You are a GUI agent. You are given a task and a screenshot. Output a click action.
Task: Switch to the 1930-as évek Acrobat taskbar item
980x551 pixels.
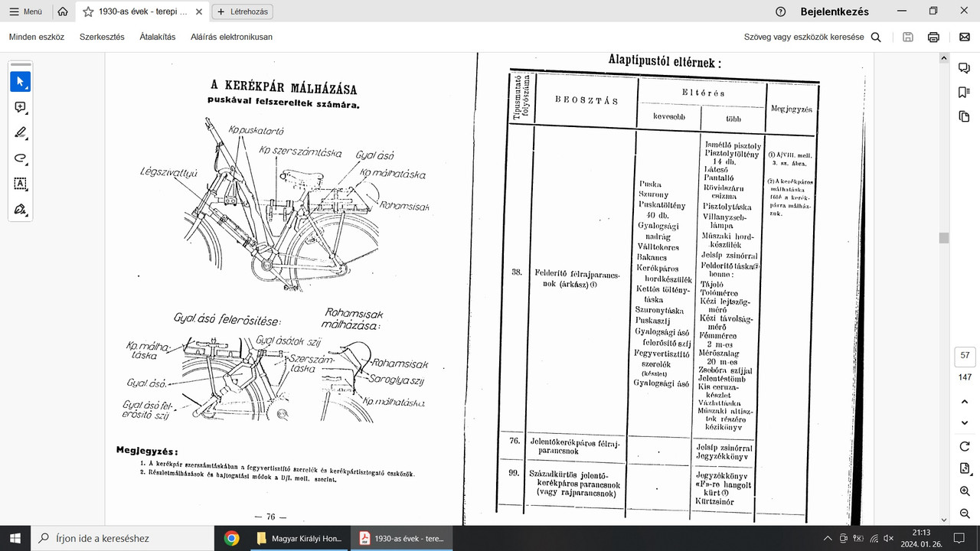402,538
